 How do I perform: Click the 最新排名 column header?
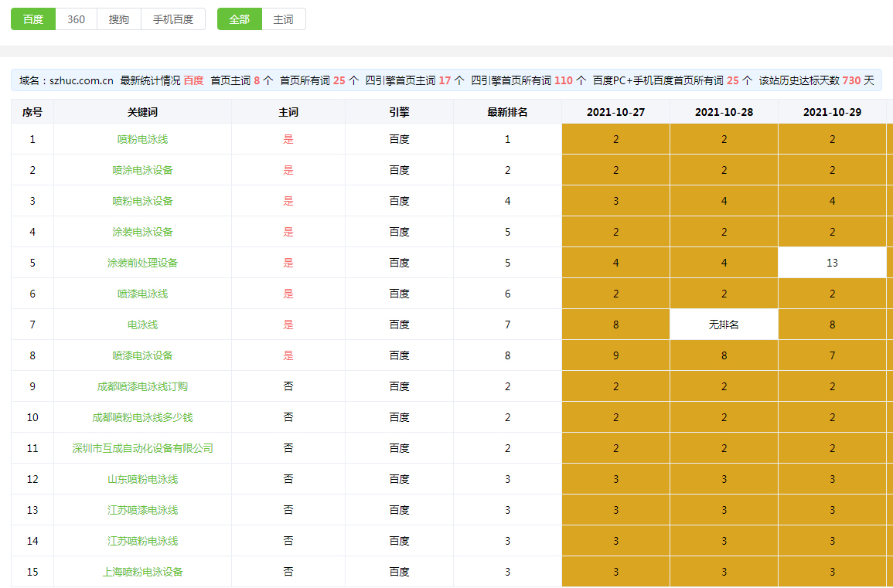[x=507, y=112]
